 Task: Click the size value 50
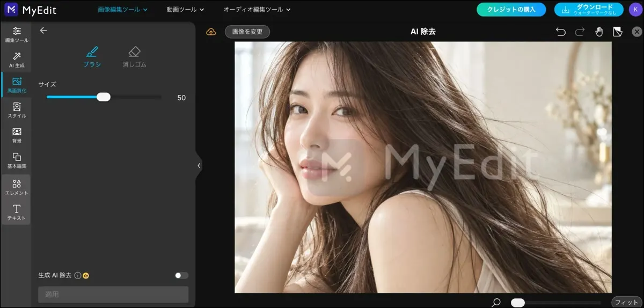(181, 98)
